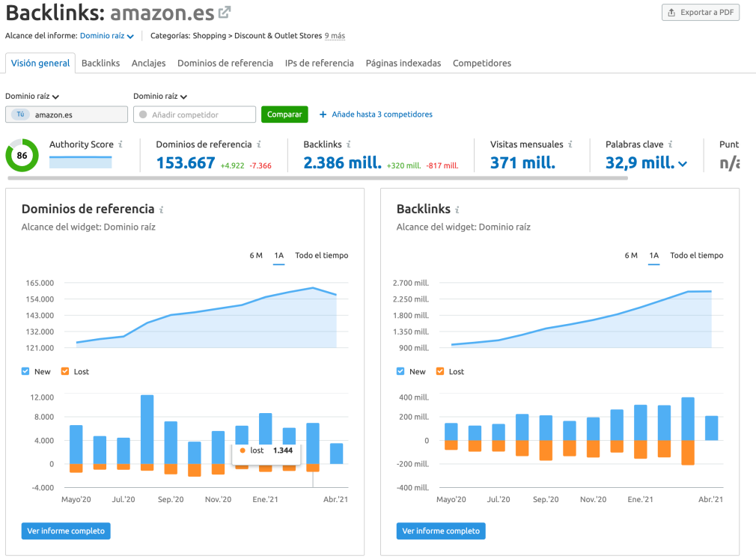Click info icon beside Visitas mensuales
The image size is (756, 559).
(570, 144)
